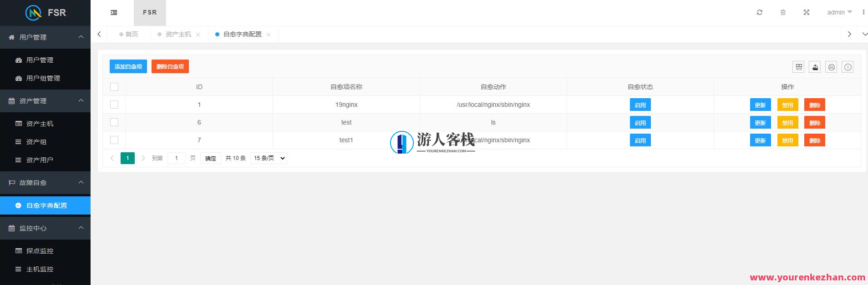Click the 确定 pagination confirm button

coord(211,158)
